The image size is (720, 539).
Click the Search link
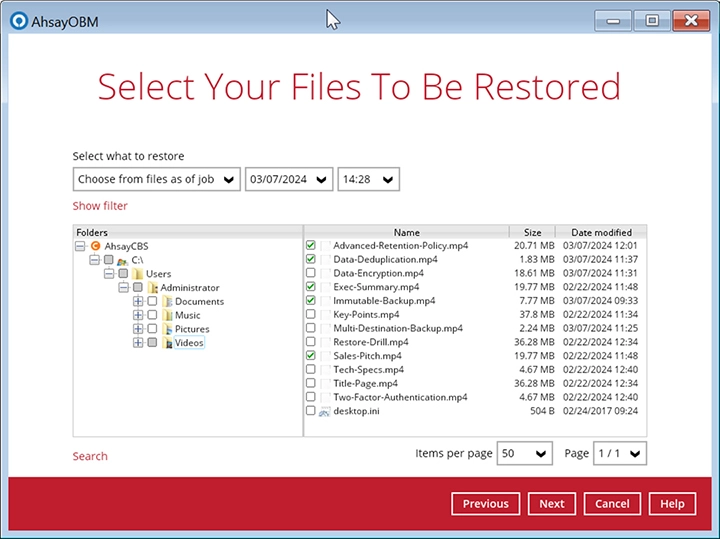point(90,456)
